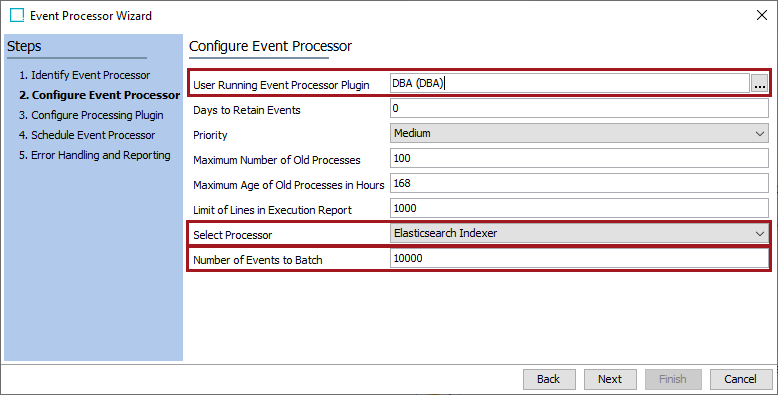The image size is (778, 395).
Task: Click the Event Processor Wizard title text
Action: pyautogui.click(x=91, y=16)
